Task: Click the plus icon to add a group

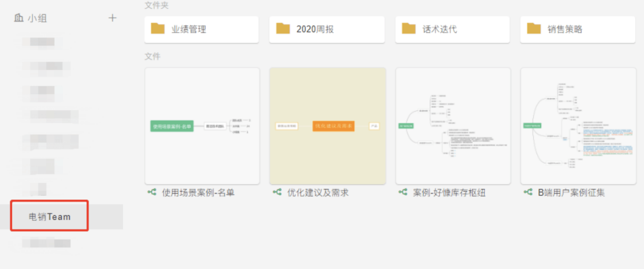Action: [x=113, y=18]
